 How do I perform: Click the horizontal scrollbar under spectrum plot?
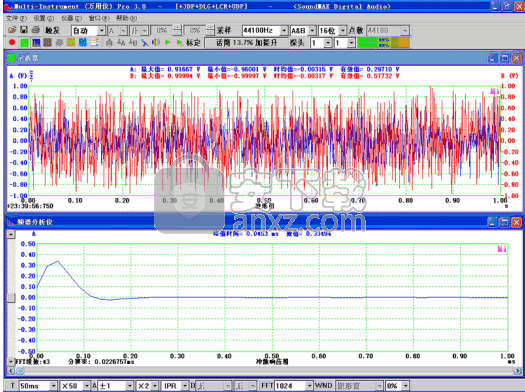[x=264, y=371]
